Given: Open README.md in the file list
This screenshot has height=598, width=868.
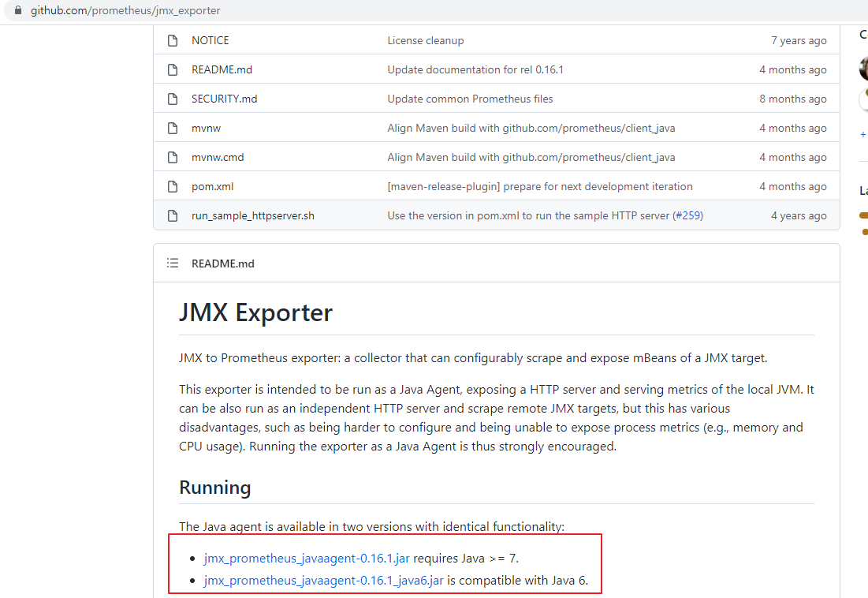Looking at the screenshot, I should tap(222, 69).
